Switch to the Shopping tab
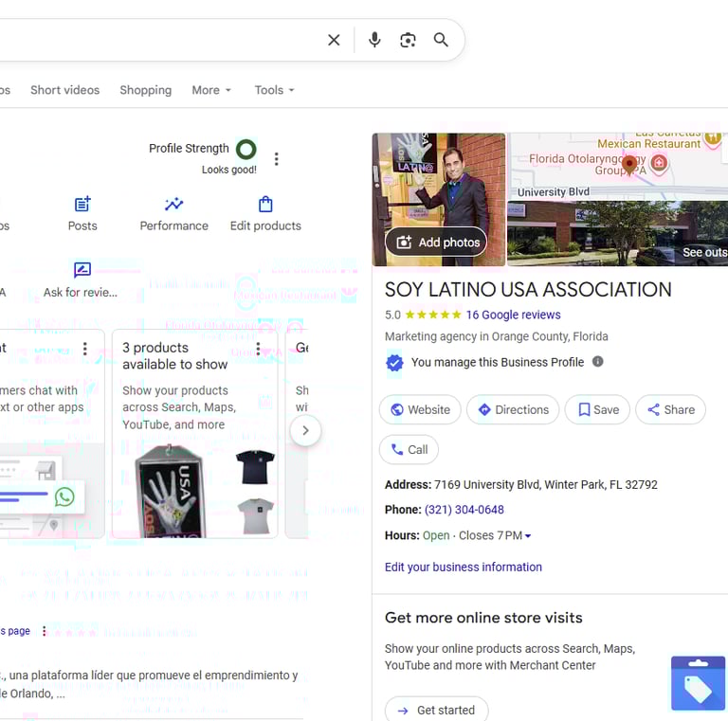728x721 pixels. (x=146, y=90)
